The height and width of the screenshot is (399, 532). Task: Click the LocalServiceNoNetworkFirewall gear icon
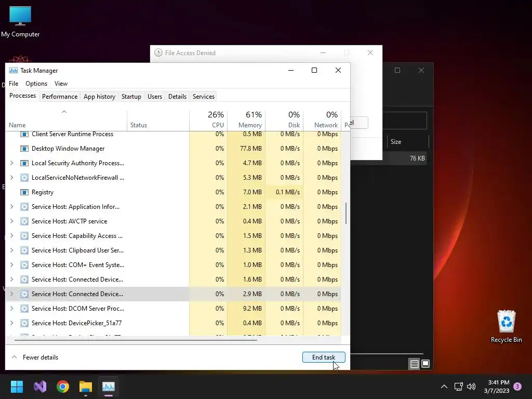(24, 178)
